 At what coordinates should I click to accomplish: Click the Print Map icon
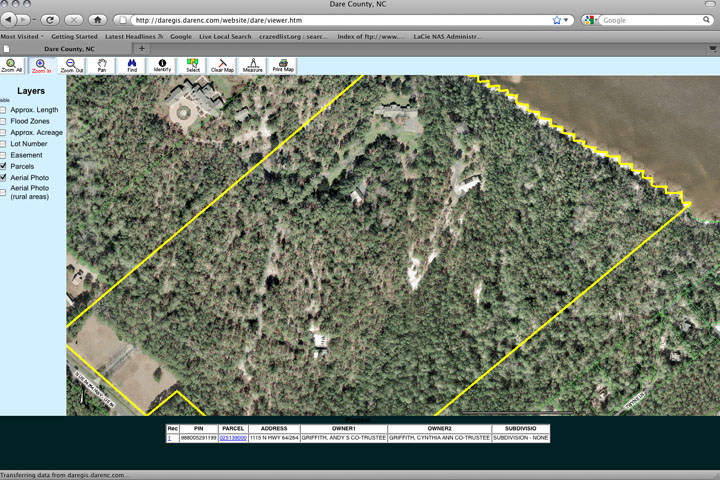[283, 66]
